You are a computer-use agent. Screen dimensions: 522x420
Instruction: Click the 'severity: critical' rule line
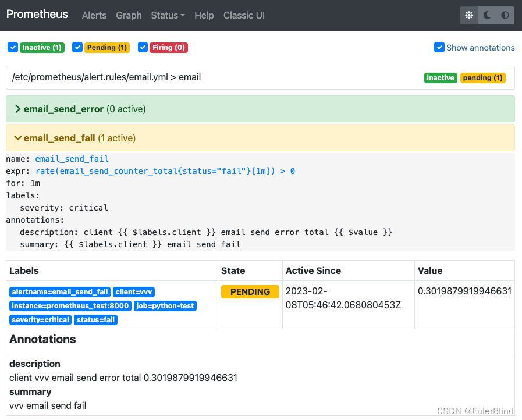coord(63,208)
